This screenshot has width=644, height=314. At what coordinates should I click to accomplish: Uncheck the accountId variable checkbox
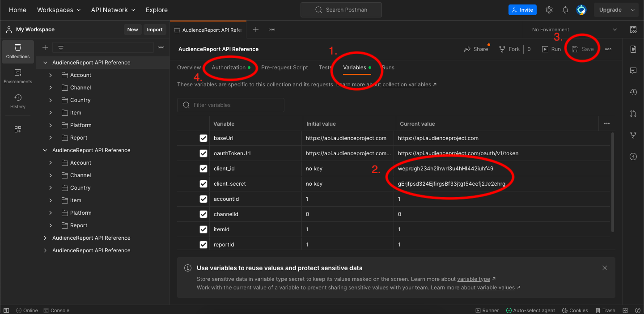point(203,199)
